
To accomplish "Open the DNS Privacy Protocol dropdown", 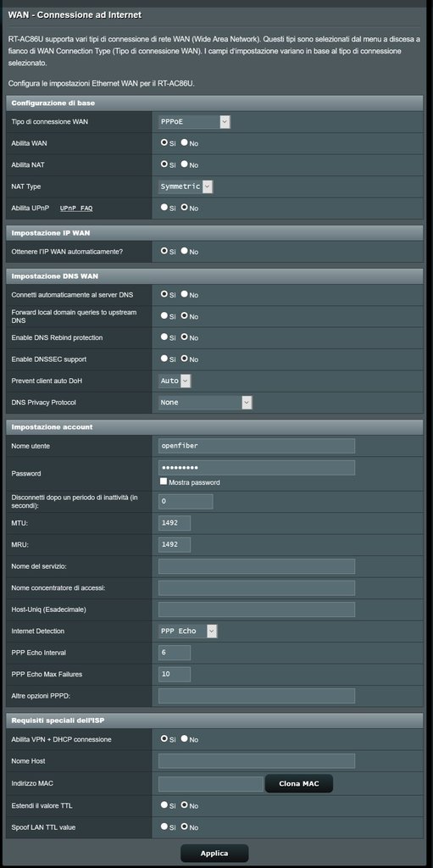I will pos(205,403).
